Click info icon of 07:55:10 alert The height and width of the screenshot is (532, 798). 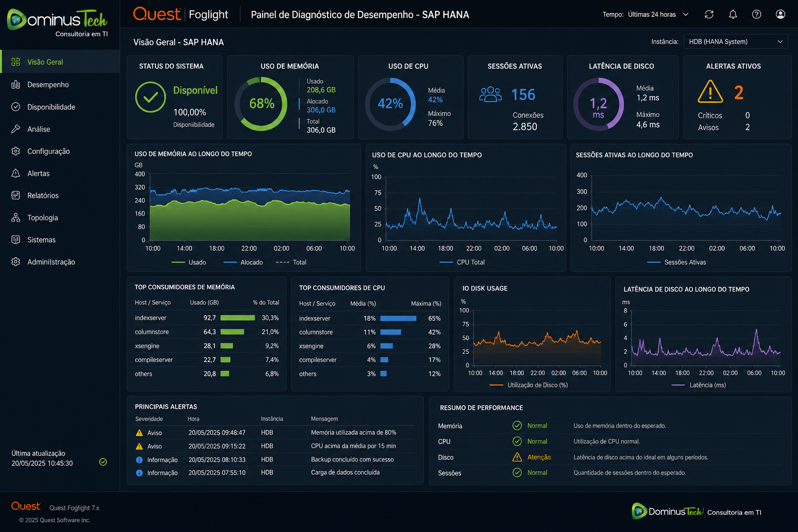(x=139, y=473)
